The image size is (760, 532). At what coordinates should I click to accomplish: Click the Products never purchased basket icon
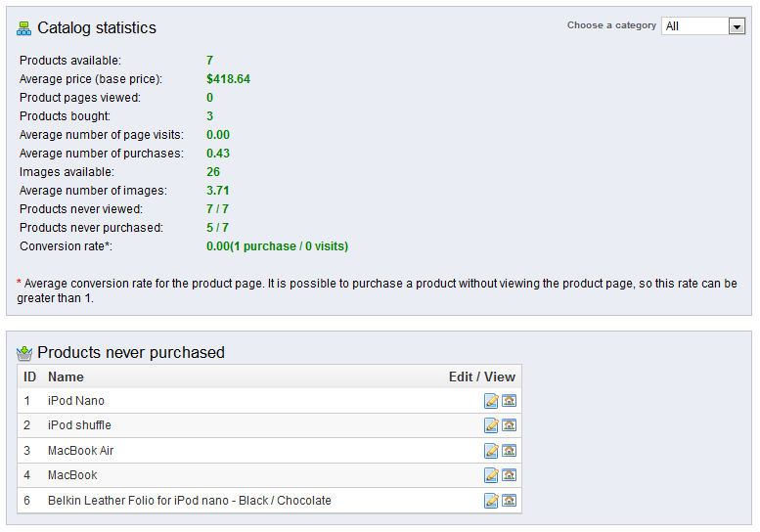coord(24,353)
